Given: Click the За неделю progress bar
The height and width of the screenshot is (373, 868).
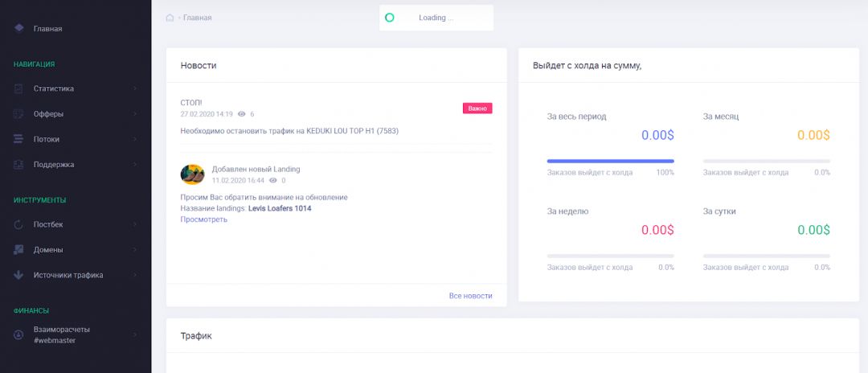Looking at the screenshot, I should (611, 256).
